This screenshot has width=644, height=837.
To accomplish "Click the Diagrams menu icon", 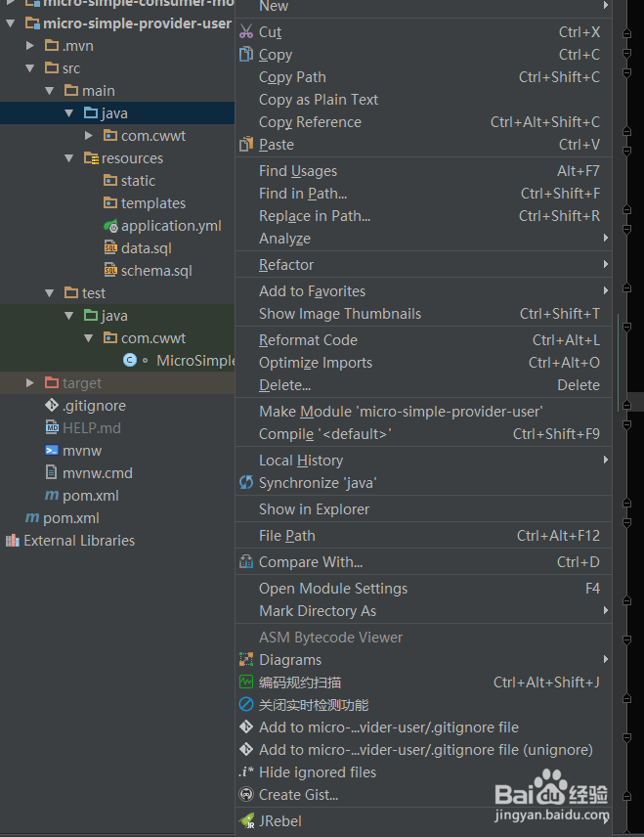I will click(246, 660).
